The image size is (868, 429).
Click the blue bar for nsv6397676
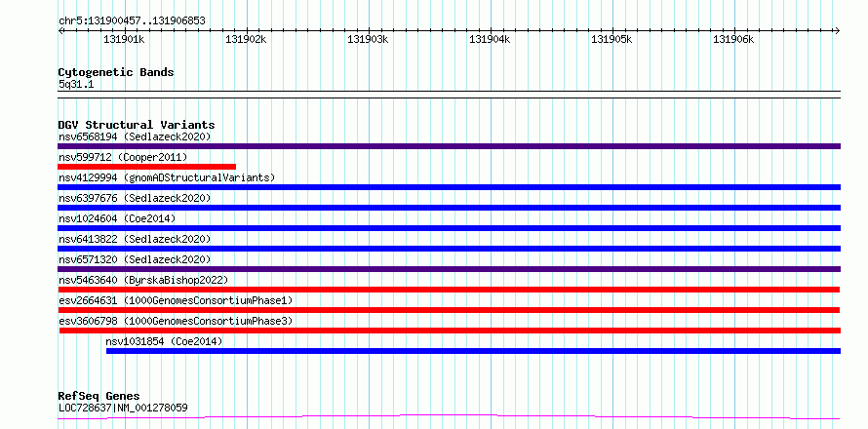point(449,208)
